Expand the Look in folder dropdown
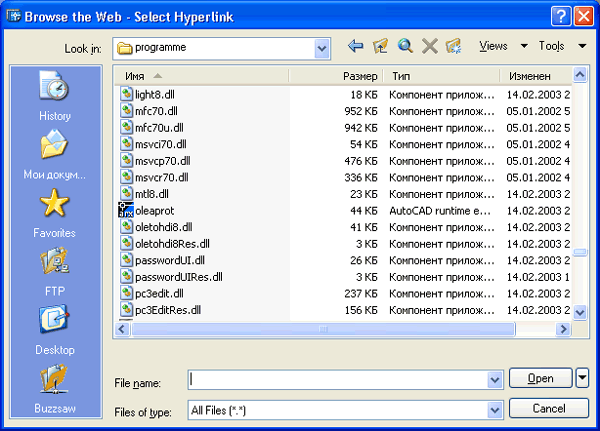 click(322, 47)
